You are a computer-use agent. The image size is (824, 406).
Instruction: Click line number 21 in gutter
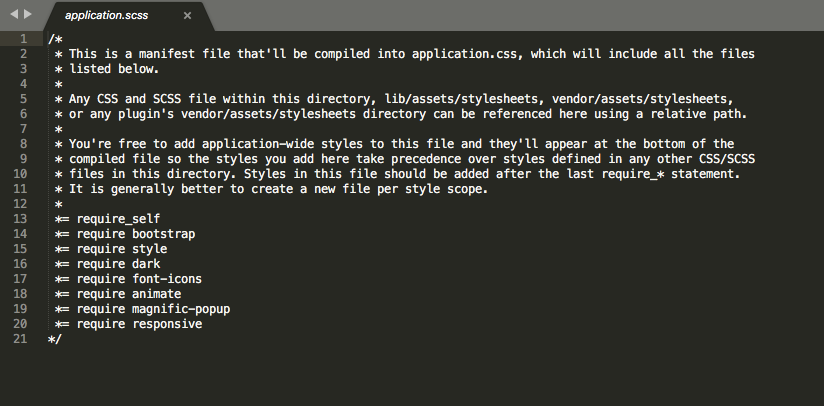click(x=22, y=339)
